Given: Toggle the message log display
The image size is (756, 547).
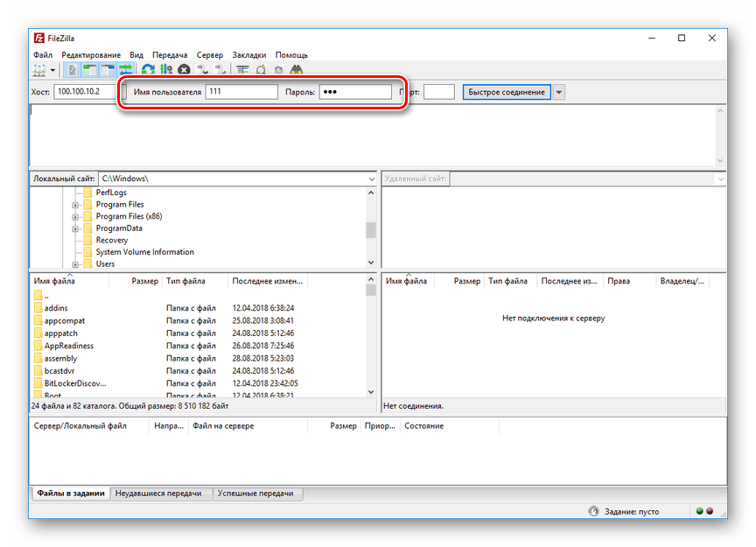Looking at the screenshot, I should [73, 69].
